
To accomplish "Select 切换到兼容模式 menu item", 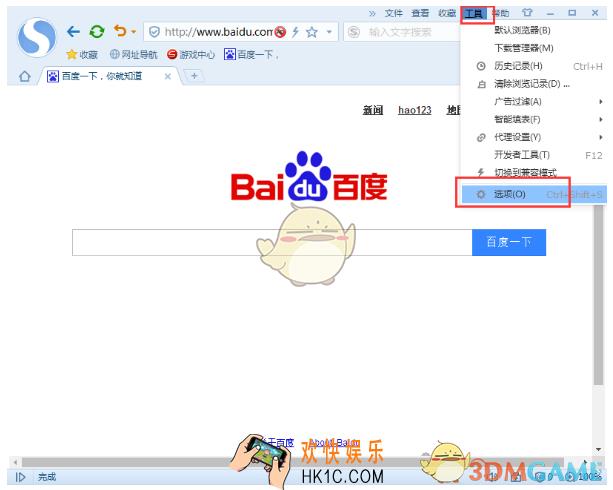I will coord(534,172).
